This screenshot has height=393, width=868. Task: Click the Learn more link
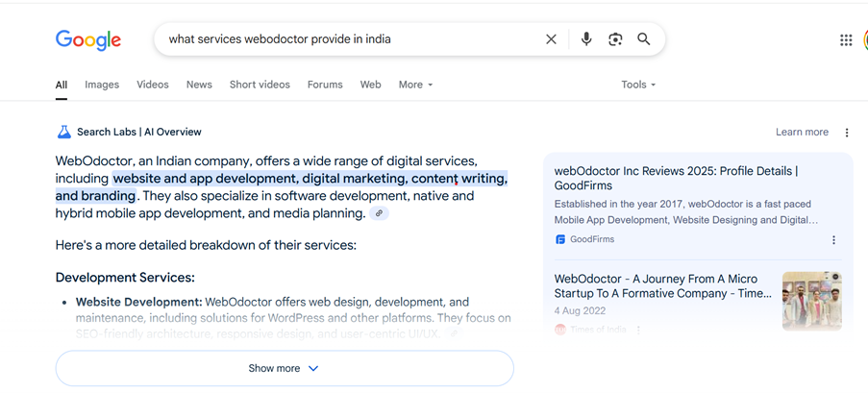[x=802, y=133]
